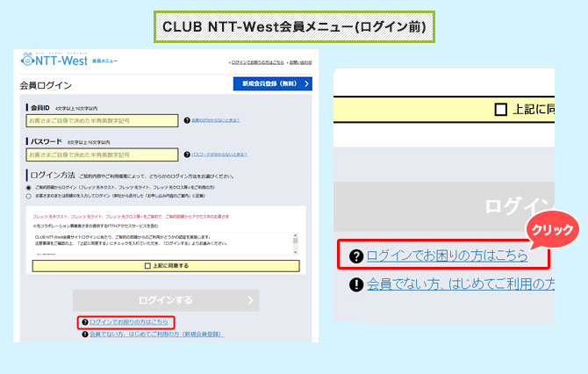The width and height of the screenshot is (588, 374).
Task: Click the question mark icon beside 会員ID field
Action: (187, 120)
